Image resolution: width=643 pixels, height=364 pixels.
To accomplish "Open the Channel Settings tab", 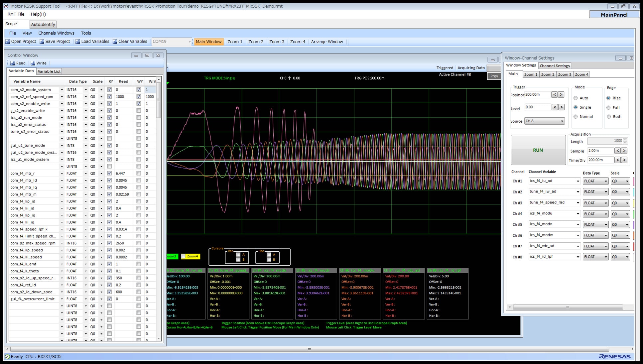I will click(555, 65).
